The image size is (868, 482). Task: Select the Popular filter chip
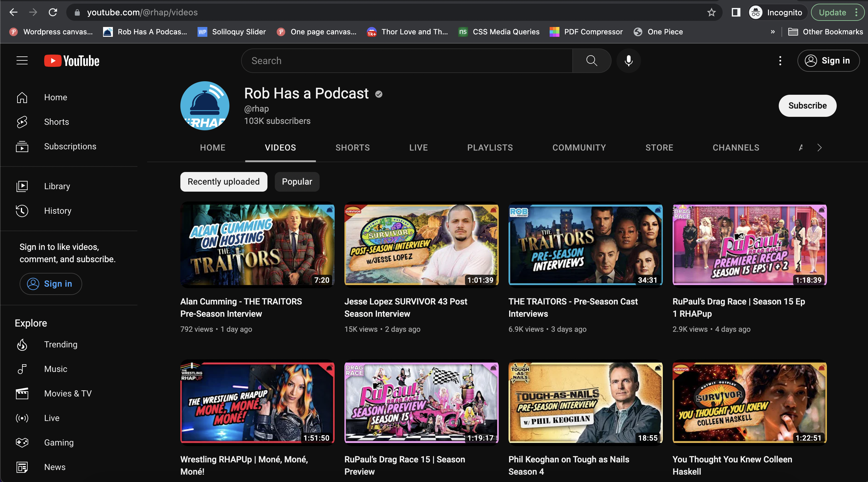pos(297,182)
